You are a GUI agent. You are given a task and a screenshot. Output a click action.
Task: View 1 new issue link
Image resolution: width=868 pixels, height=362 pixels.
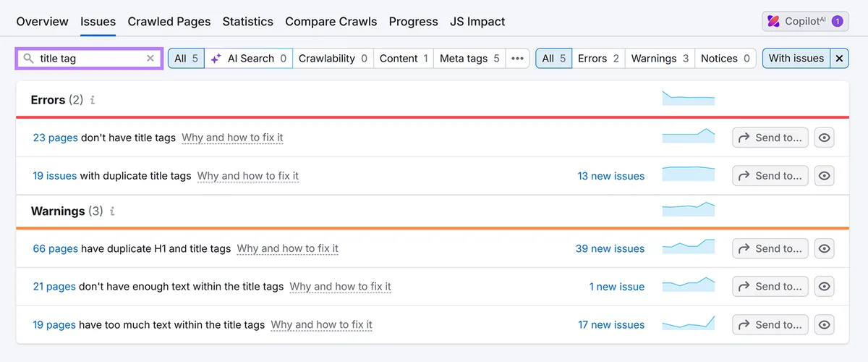[617, 287]
